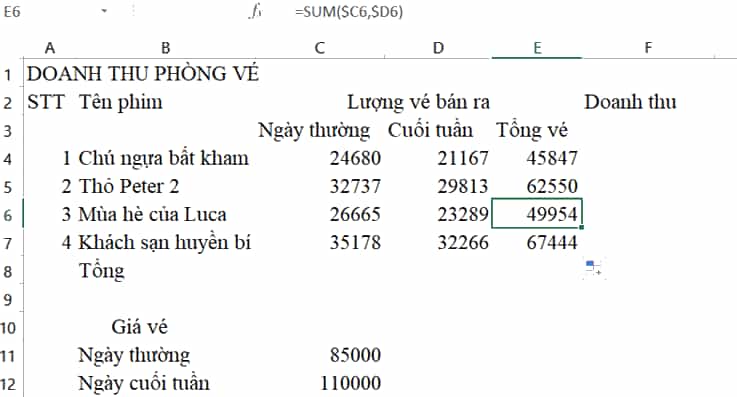Click the Doanh thu header cell
This screenshot has height=397, width=737.
click(x=630, y=102)
